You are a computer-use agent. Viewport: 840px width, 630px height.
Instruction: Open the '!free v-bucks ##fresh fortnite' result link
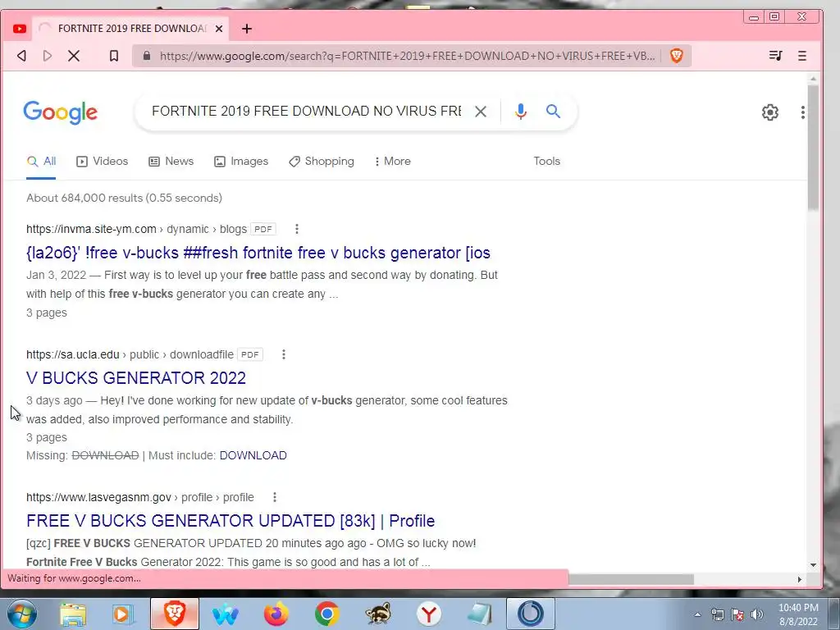258,253
